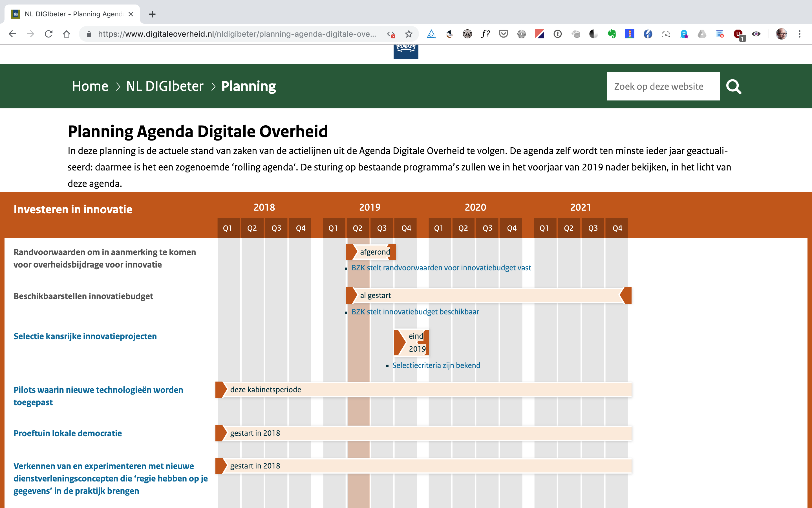Click the 'eind 2019' timeline marker
Screen dimensions: 812x508
click(412, 342)
